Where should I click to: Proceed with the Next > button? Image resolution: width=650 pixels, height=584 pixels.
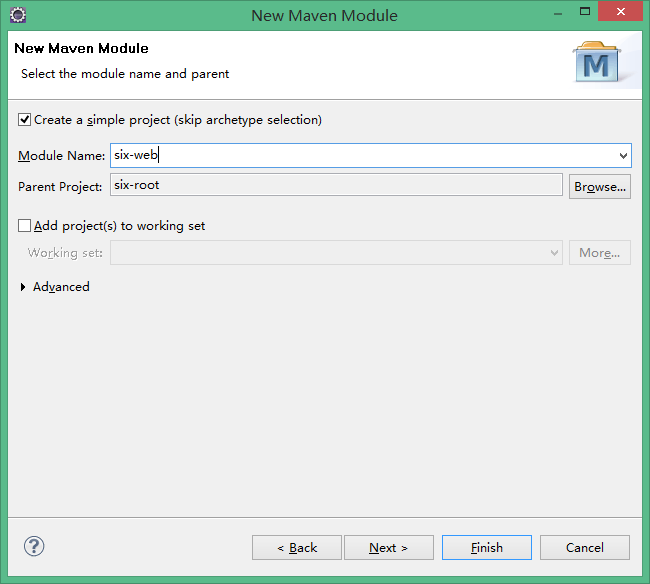tap(389, 548)
